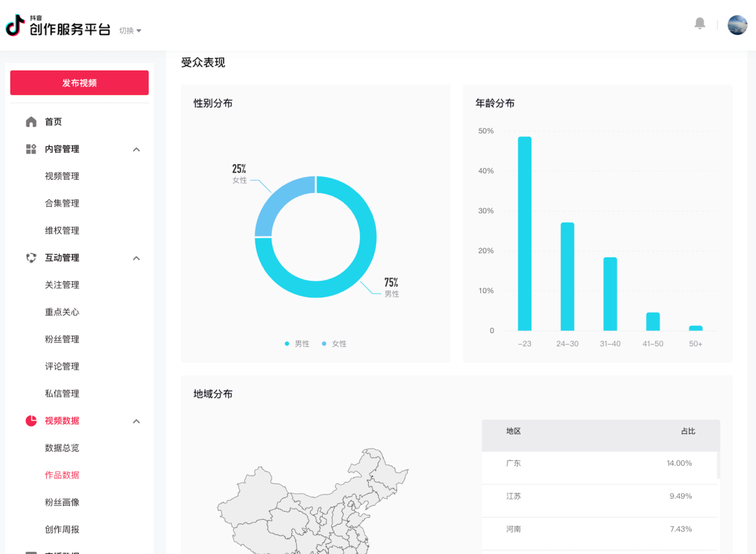Click the notification bell icon

pos(699,24)
